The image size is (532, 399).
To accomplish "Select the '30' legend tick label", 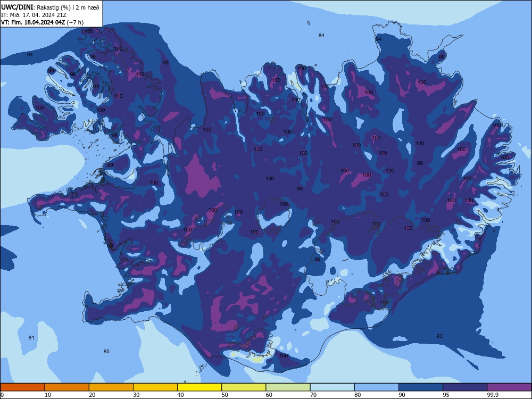I will 136,395.
